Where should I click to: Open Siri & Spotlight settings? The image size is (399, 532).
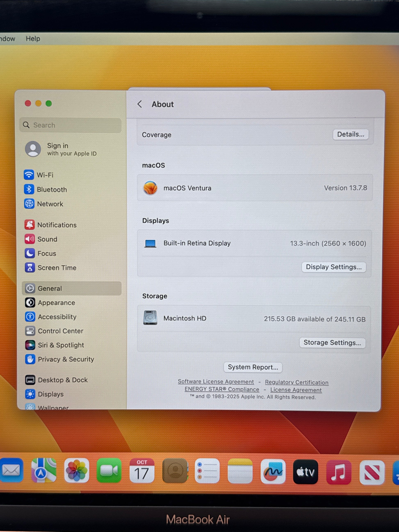(61, 345)
